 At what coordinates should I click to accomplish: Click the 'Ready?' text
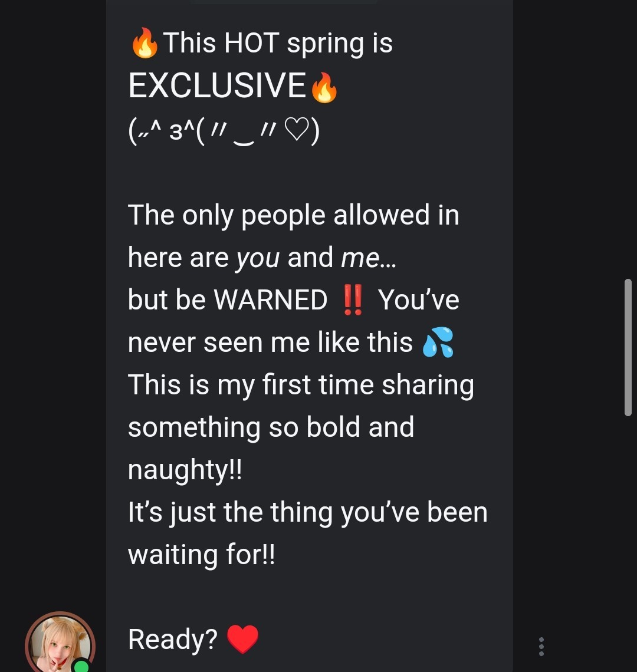click(x=172, y=640)
